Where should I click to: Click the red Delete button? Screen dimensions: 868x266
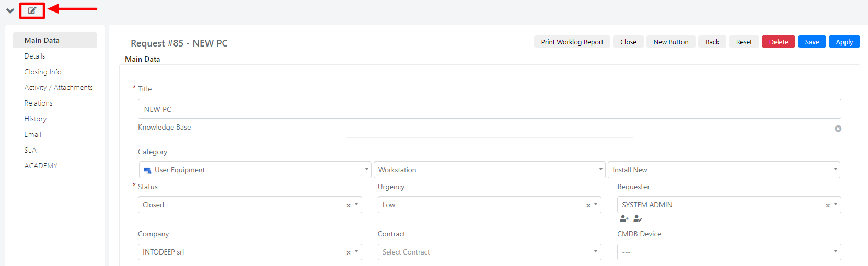point(779,42)
